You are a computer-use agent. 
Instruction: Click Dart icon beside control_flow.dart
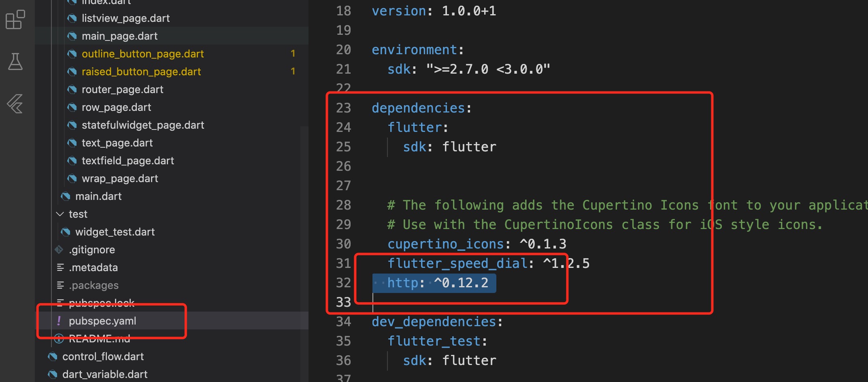click(x=53, y=357)
